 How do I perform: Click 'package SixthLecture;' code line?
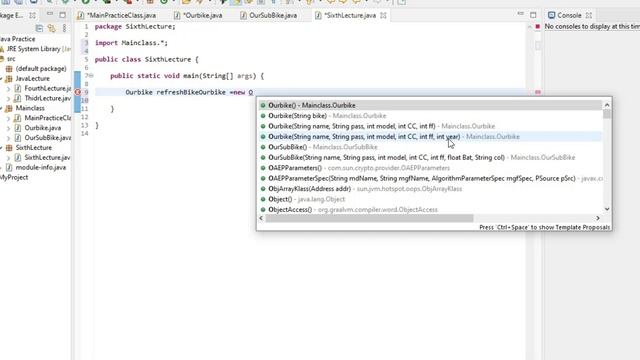(x=135, y=27)
